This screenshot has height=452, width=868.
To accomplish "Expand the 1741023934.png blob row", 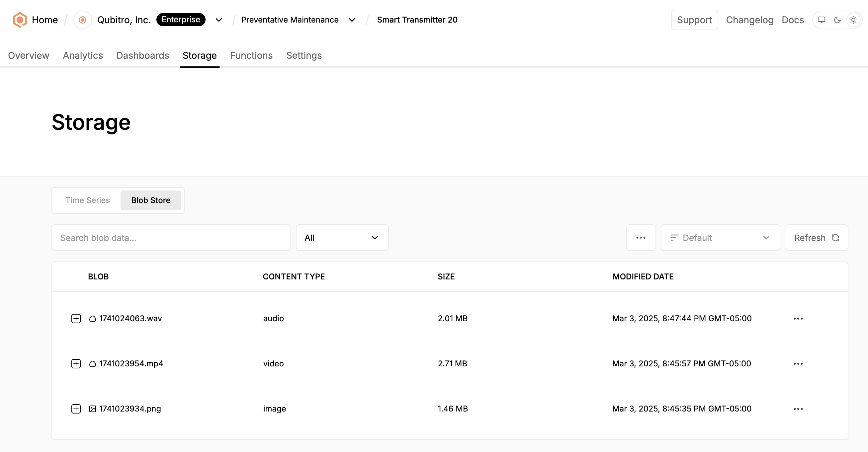I will 76,409.
